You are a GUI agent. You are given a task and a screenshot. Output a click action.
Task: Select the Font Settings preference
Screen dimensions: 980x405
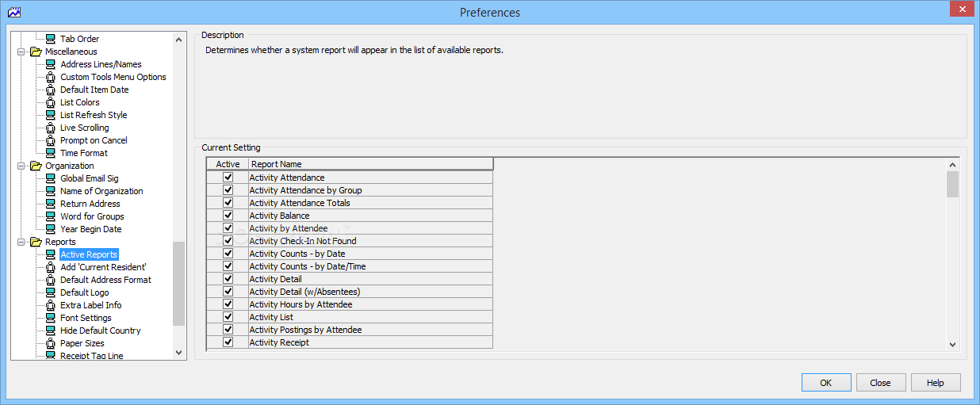pyautogui.click(x=86, y=318)
